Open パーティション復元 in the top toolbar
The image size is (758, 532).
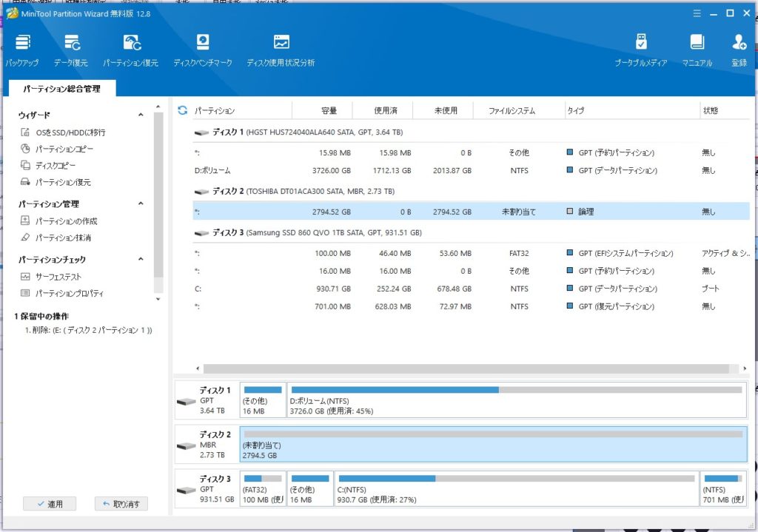pos(130,50)
